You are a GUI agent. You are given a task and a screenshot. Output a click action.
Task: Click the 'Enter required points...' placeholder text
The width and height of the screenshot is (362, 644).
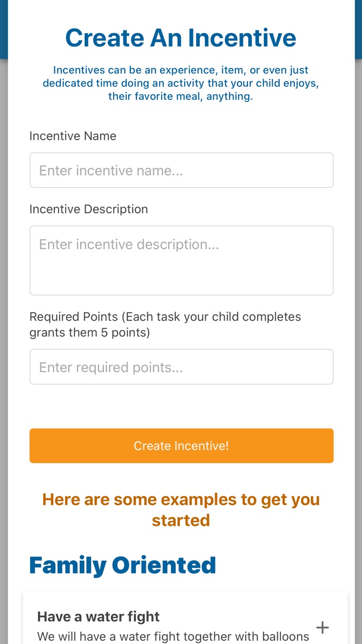(x=111, y=368)
